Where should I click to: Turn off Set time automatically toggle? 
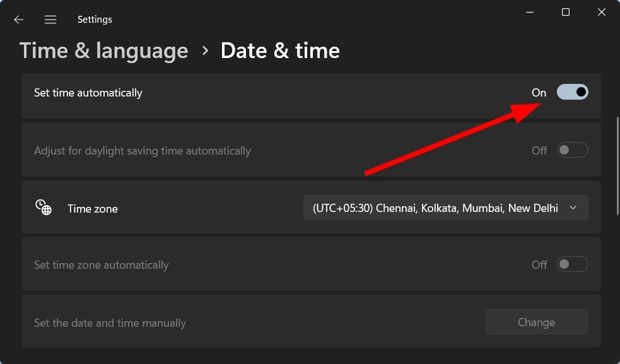(573, 92)
